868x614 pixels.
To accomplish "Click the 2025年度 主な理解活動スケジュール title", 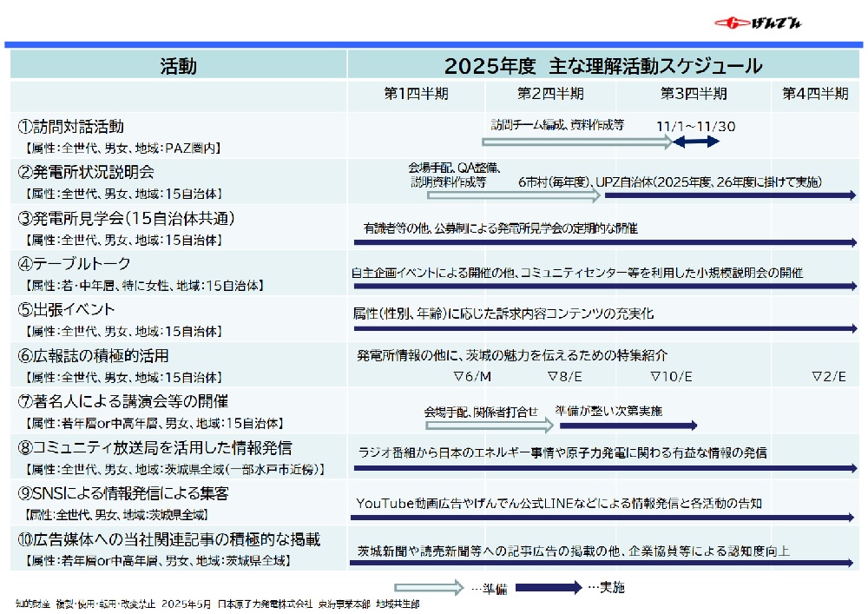I will coord(603,66).
